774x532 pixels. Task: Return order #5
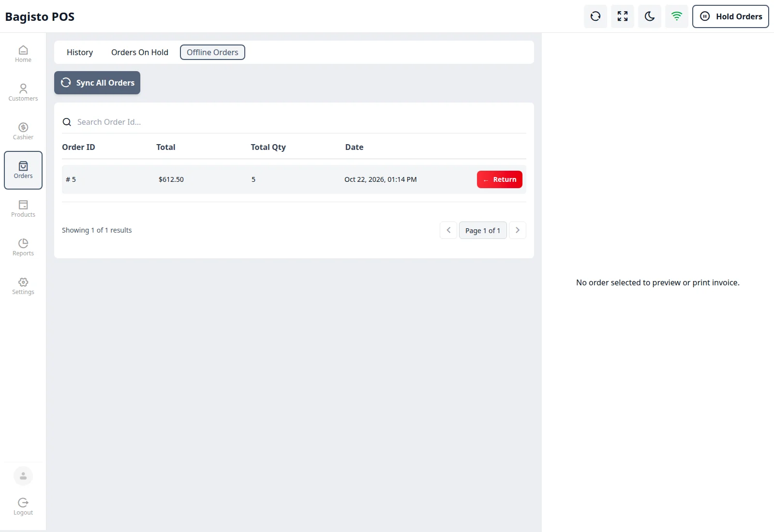point(500,179)
